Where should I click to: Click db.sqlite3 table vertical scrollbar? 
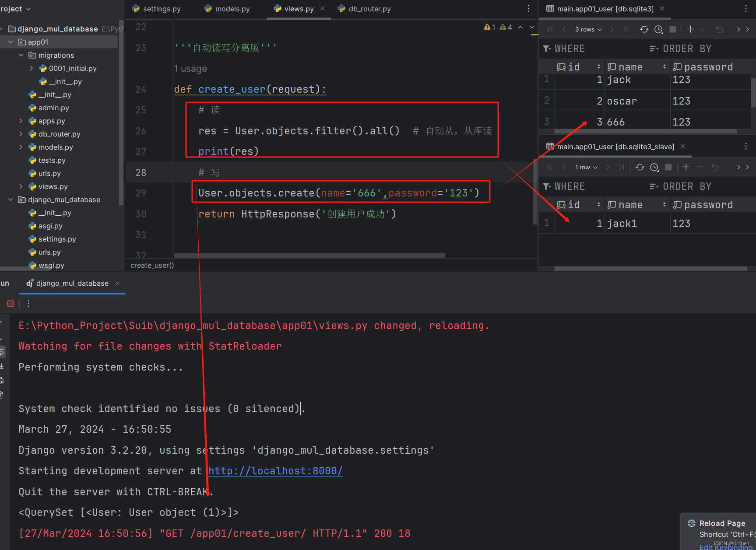pos(753,92)
